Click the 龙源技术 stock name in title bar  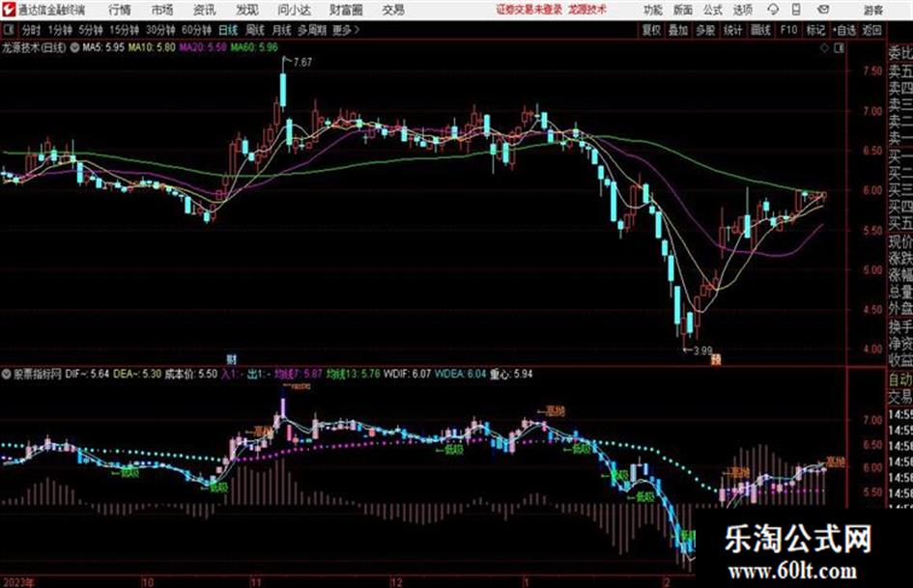tap(587, 10)
